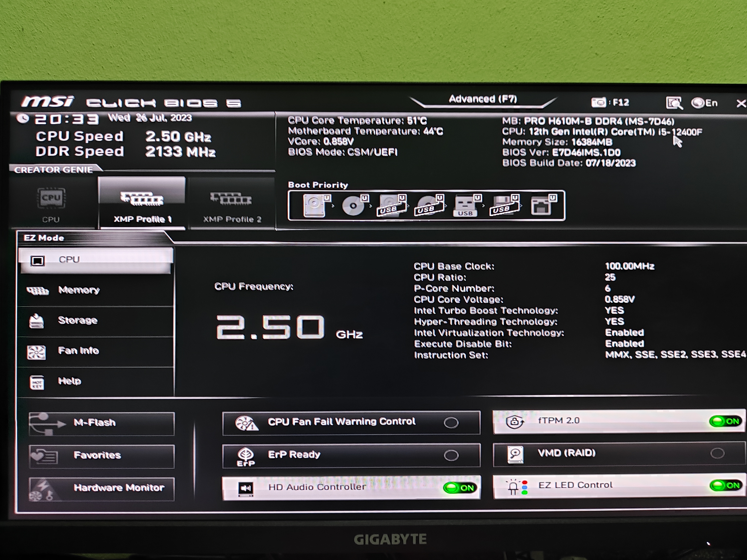Screen dimensions: 747x560
Task: Select USB hard disk boot device icon
Action: [x=392, y=205]
